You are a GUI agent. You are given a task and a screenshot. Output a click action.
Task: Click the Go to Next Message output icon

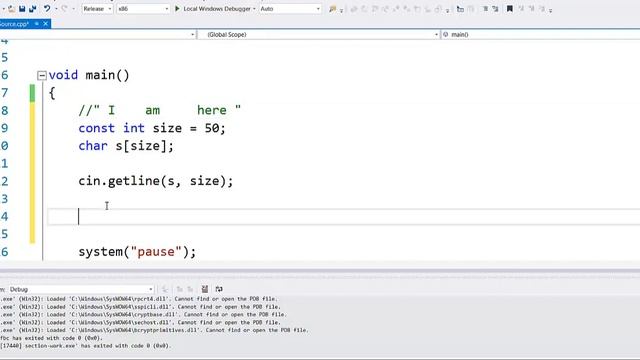(x=190, y=289)
